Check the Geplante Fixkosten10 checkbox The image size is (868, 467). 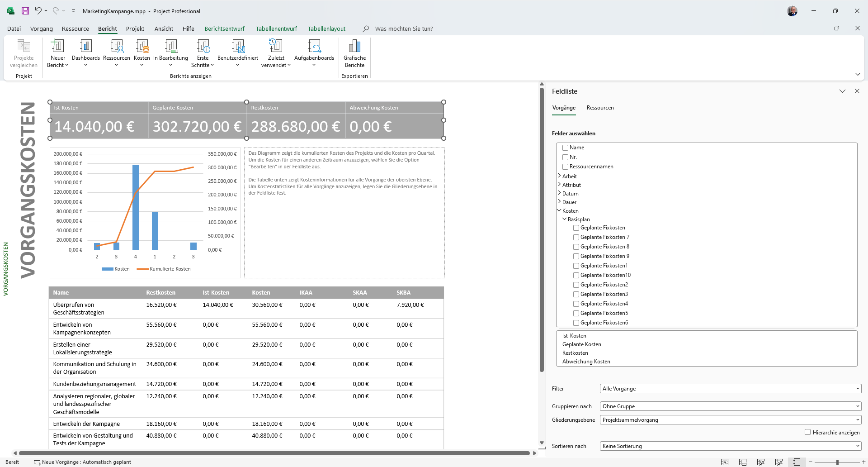click(x=576, y=275)
